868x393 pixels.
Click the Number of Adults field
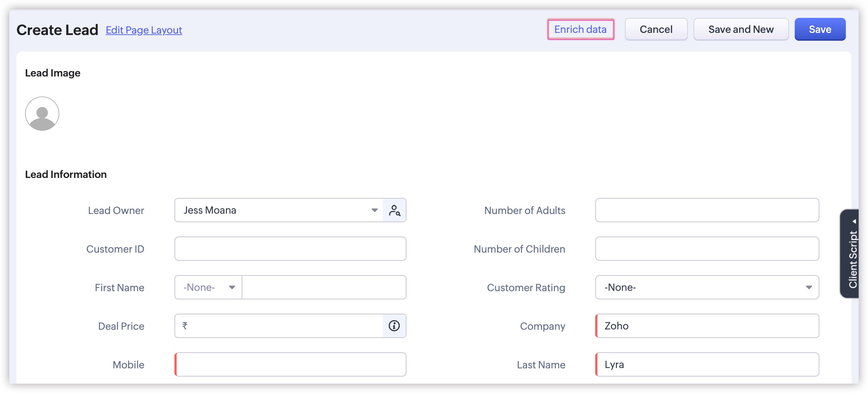pos(707,210)
